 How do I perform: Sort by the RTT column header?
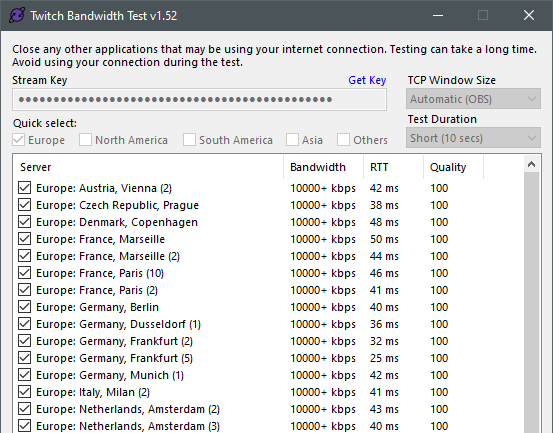393,167
